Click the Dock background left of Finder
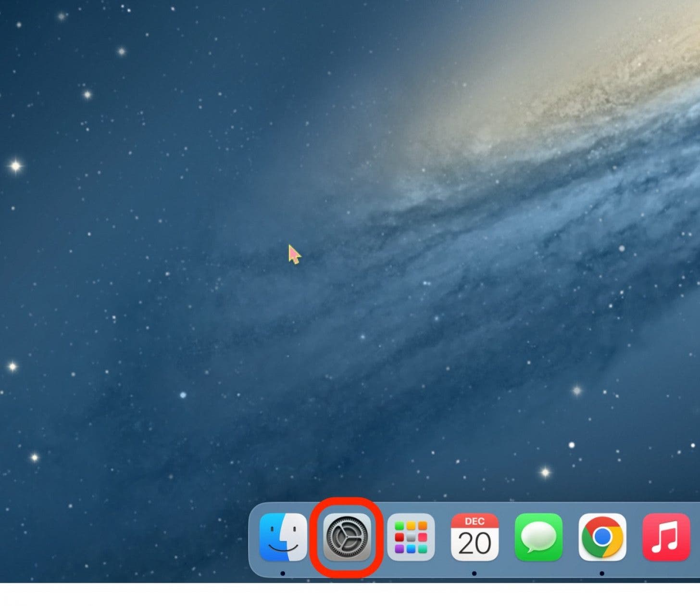 pyautogui.click(x=253, y=539)
